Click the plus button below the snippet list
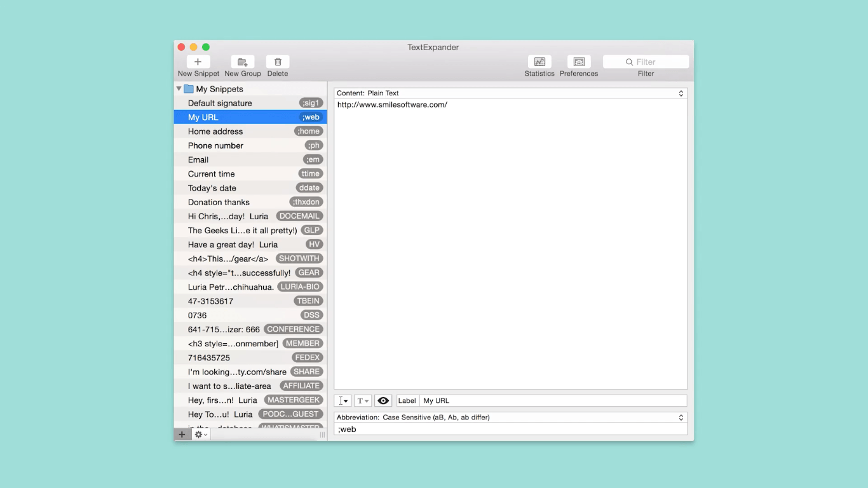 182,435
